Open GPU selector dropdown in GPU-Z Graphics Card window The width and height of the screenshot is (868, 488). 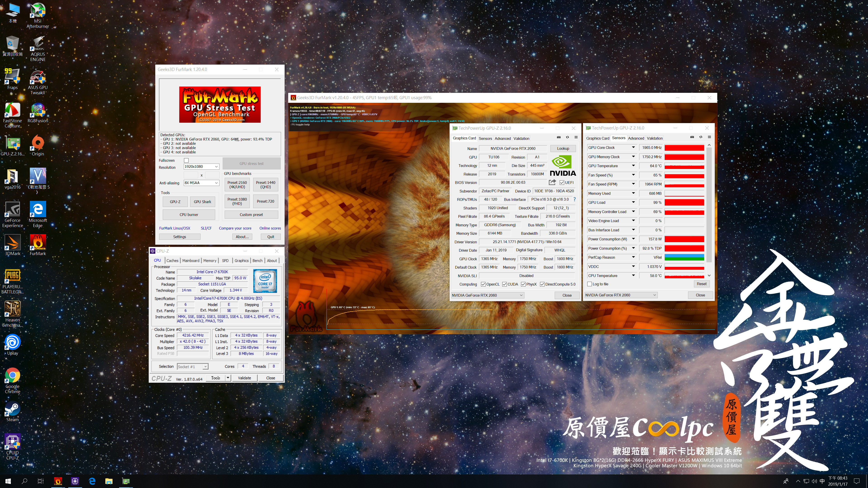(487, 295)
